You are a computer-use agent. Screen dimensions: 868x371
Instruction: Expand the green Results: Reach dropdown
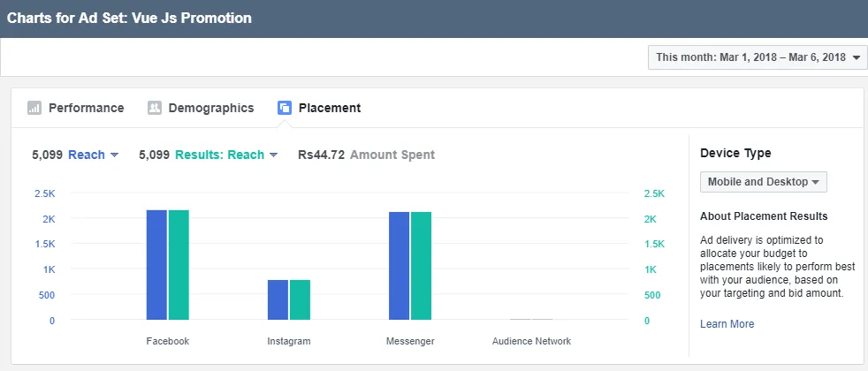pyautogui.click(x=226, y=155)
